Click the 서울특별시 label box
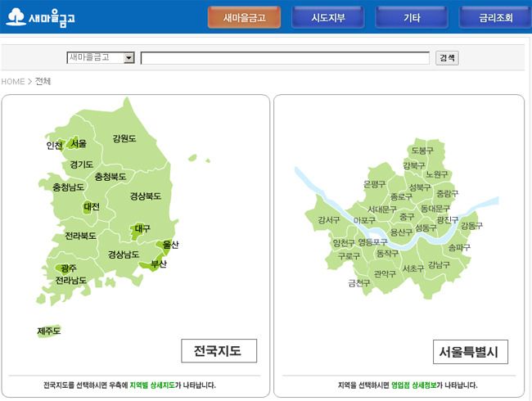 (x=471, y=352)
